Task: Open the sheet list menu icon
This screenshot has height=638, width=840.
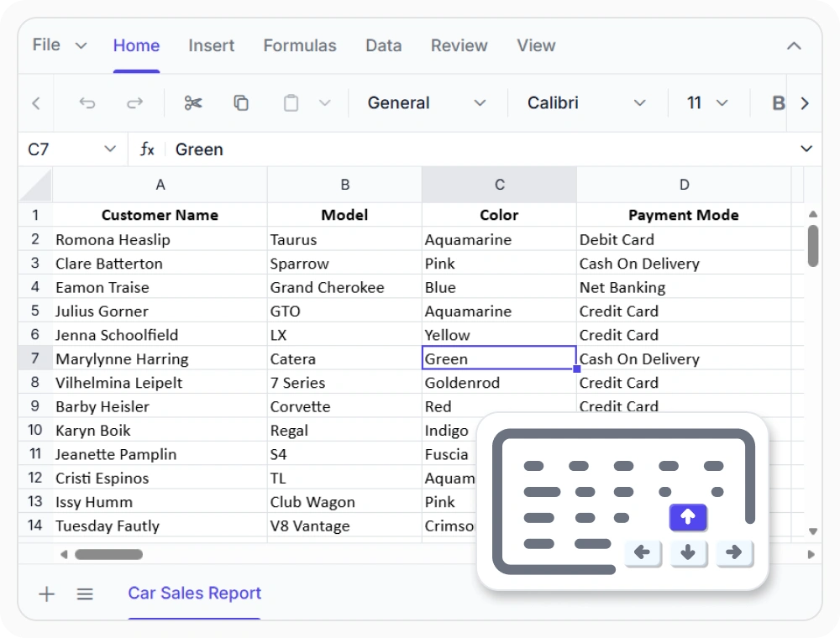Action: coord(85,594)
